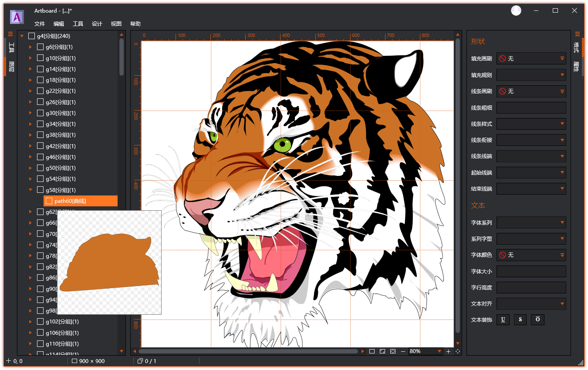Viewport: 588px width, 370px height.
Task: Open the 文件 menu
Action: (40, 24)
